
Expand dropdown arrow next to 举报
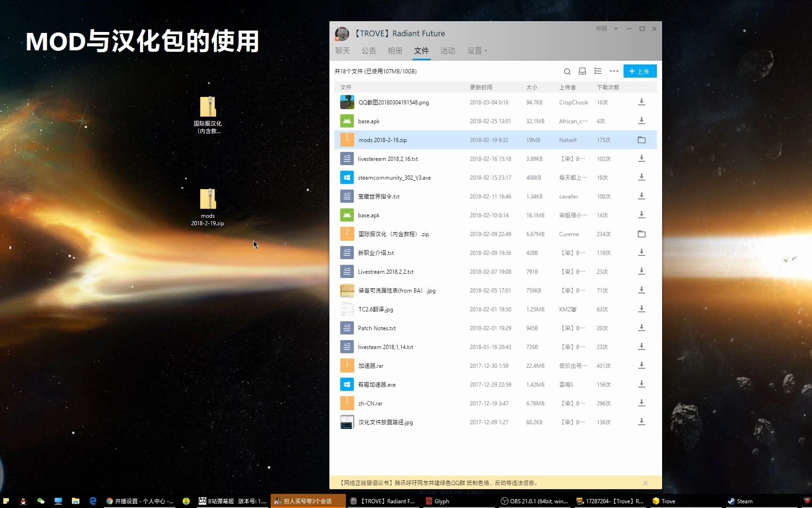[616, 29]
